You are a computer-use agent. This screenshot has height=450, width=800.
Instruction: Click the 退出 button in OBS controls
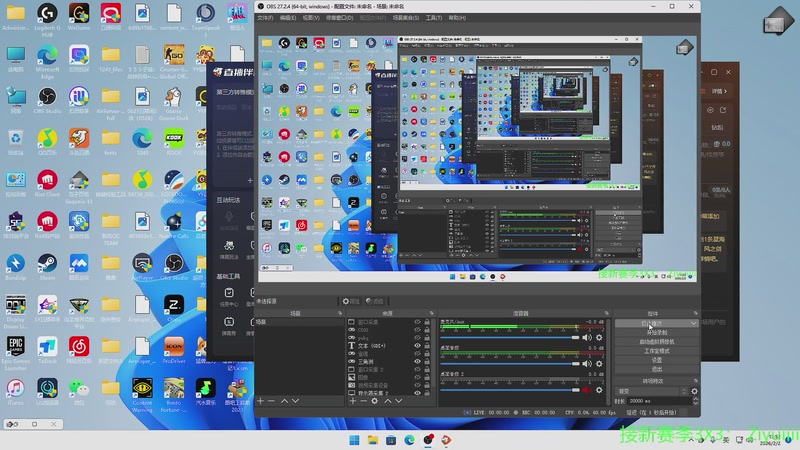coord(657,369)
